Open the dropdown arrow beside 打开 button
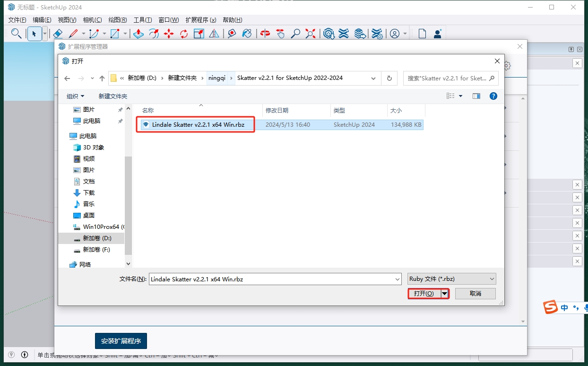This screenshot has width=588, height=366. (x=444, y=294)
